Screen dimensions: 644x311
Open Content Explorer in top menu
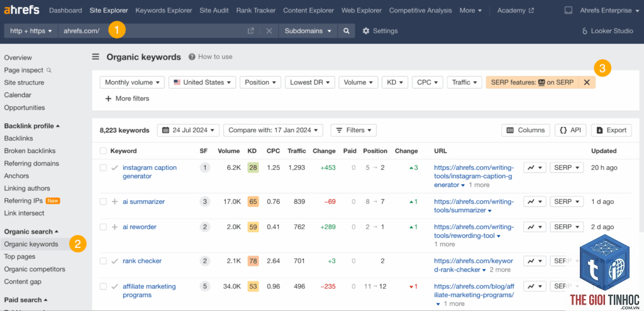coord(308,10)
